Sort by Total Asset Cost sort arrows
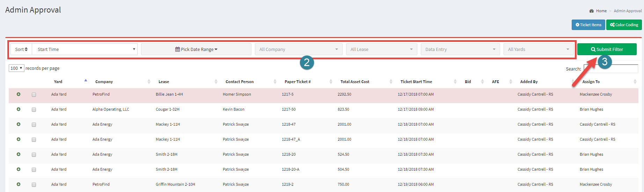644x192 pixels. [x=391, y=82]
